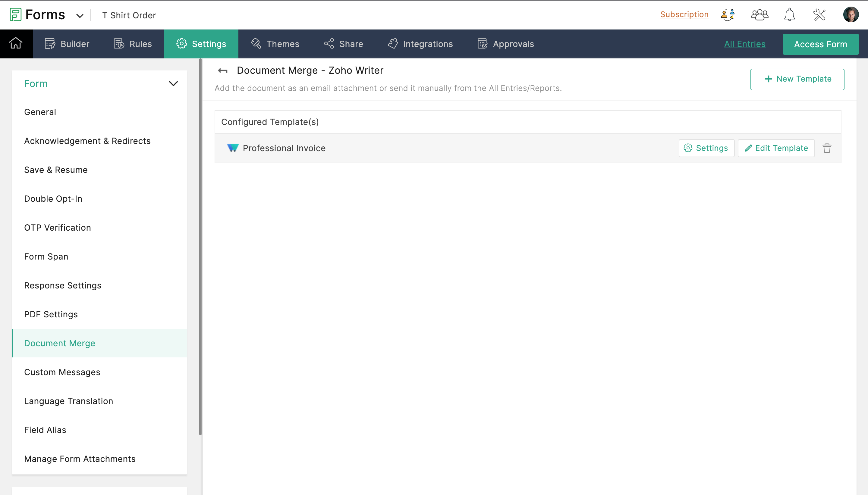
Task: Open the profile avatar menu
Action: 851,15
